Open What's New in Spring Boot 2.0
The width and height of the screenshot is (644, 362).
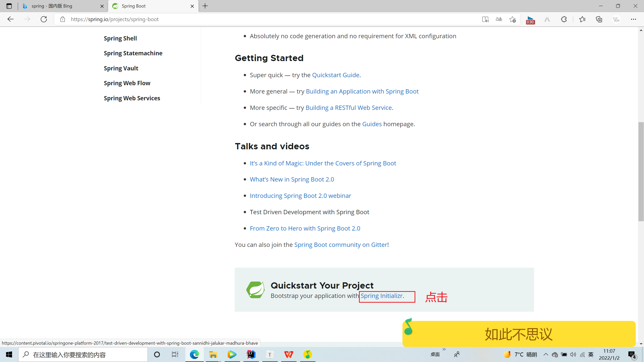point(292,179)
